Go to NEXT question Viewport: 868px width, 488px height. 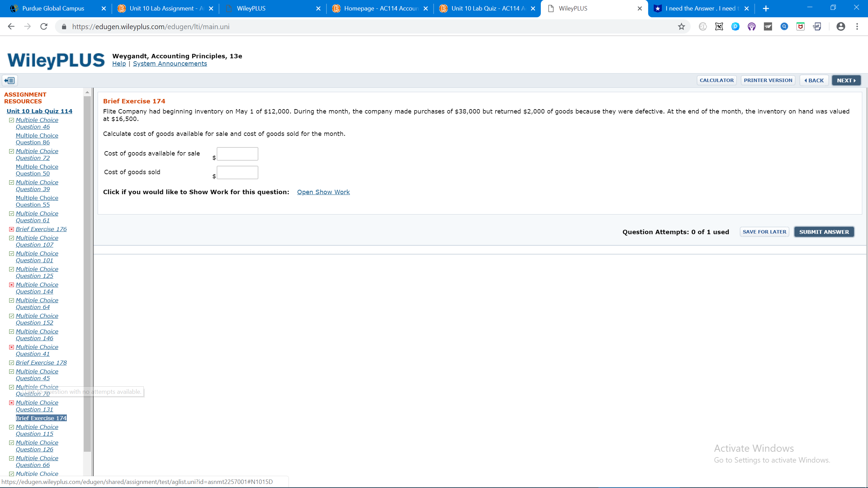coord(846,80)
